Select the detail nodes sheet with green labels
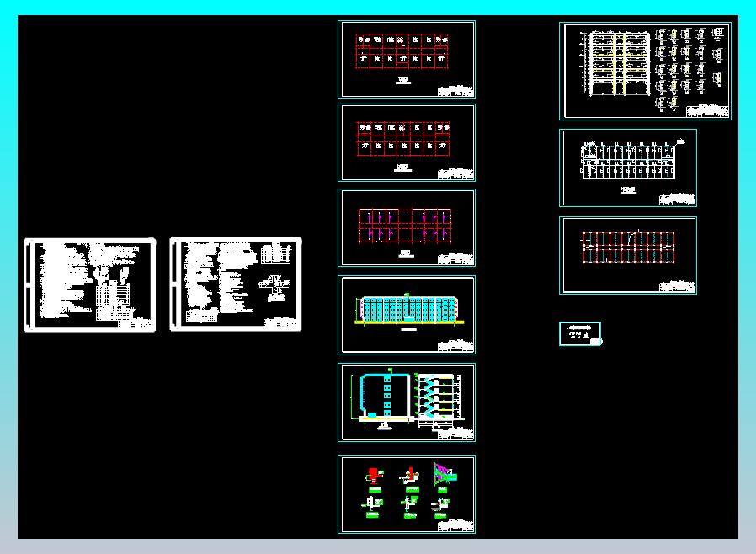 [407, 494]
